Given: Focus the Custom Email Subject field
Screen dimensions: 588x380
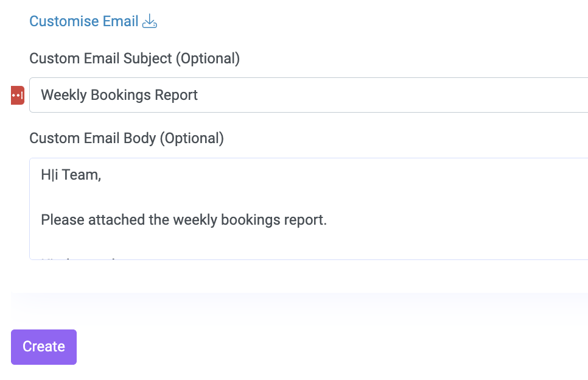Looking at the screenshot, I should [309, 95].
